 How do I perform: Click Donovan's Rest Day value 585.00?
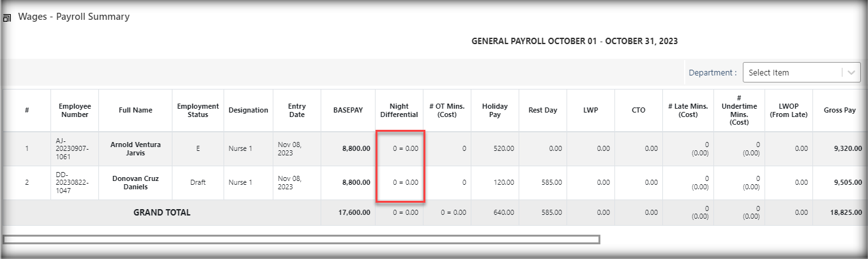(x=549, y=182)
